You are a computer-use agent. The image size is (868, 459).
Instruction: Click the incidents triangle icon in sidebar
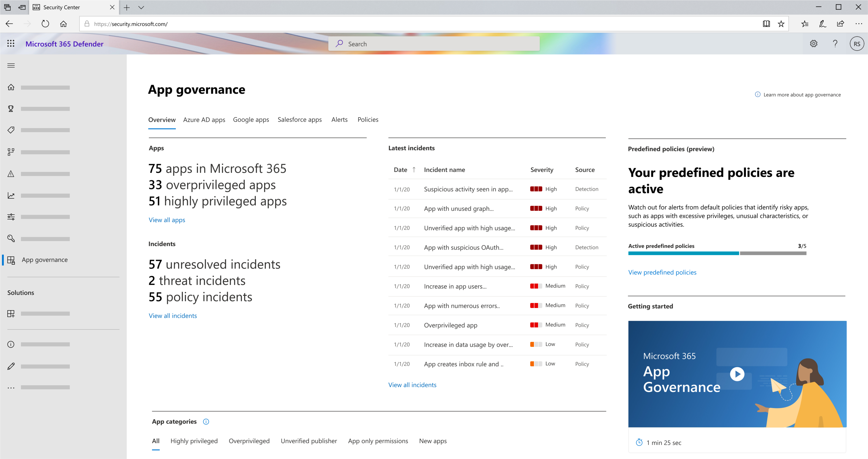pyautogui.click(x=11, y=174)
